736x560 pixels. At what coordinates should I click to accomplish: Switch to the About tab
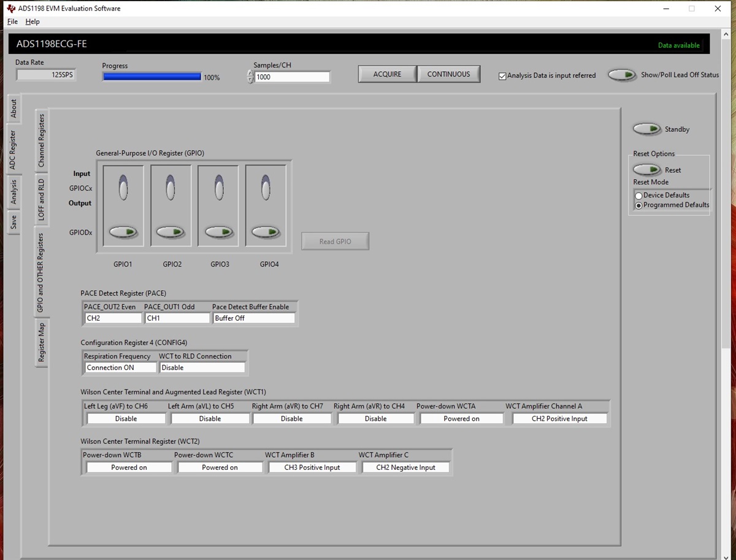[13, 109]
